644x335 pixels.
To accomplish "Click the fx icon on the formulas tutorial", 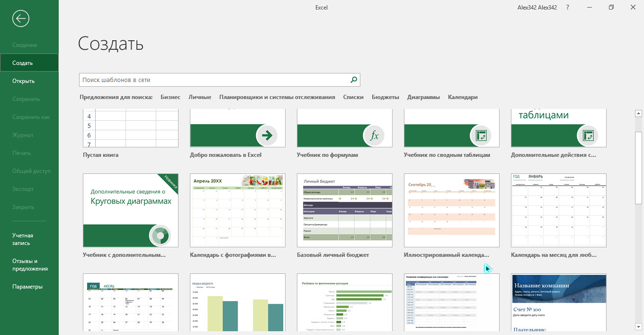I will point(374,136).
